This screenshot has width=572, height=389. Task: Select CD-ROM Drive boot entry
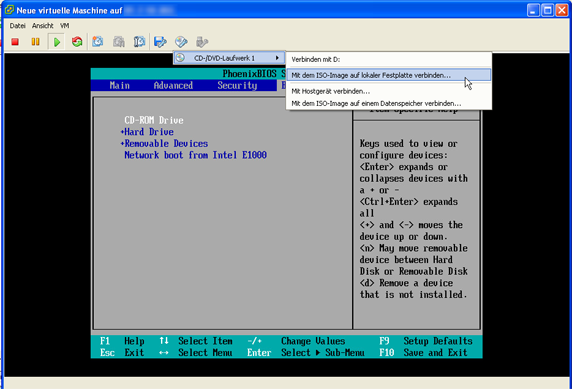click(154, 120)
